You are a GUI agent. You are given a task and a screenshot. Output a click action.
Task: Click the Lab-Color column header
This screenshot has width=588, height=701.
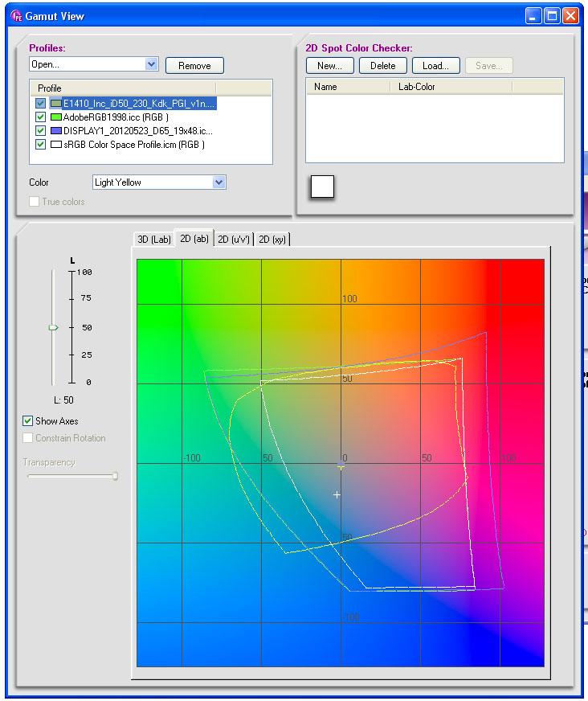coord(451,87)
